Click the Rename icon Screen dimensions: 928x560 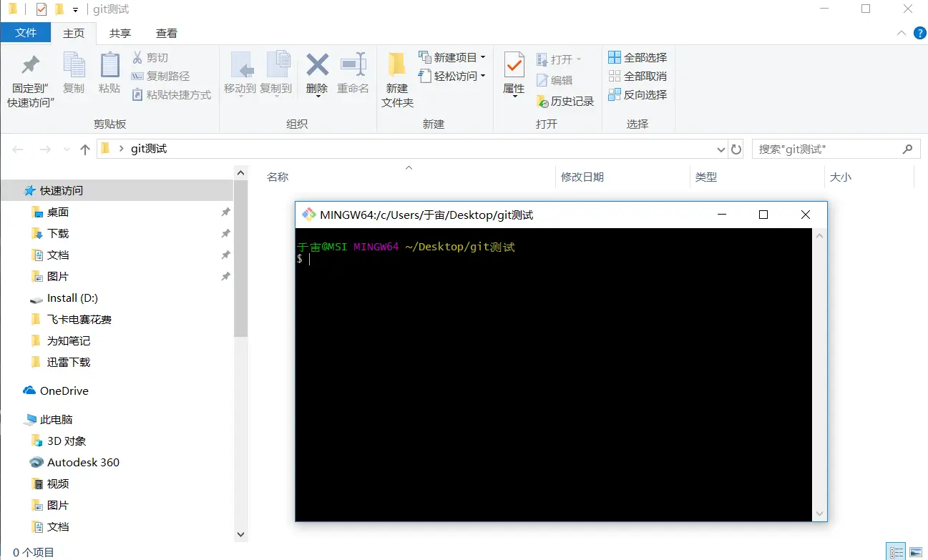pos(353,64)
